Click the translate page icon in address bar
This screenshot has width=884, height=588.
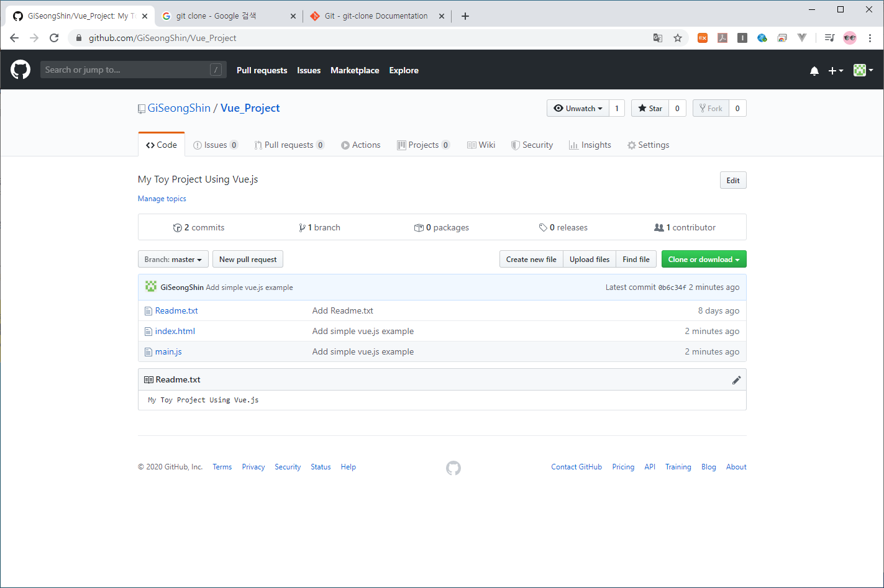point(658,38)
